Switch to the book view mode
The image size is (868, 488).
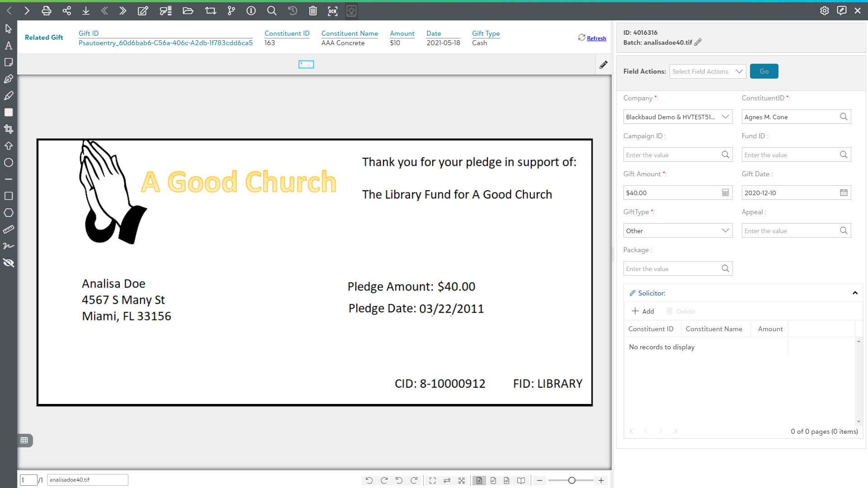521,480
